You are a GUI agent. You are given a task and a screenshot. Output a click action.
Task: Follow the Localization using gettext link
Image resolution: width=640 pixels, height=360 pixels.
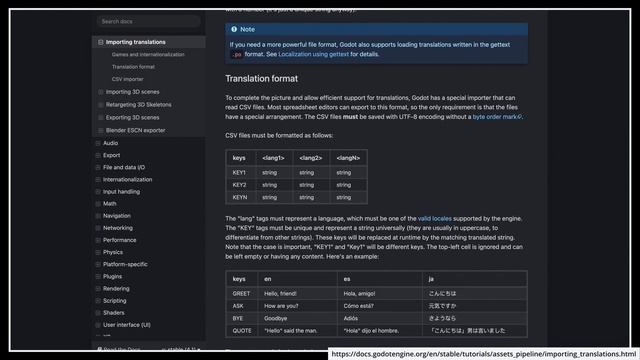pyautogui.click(x=313, y=54)
